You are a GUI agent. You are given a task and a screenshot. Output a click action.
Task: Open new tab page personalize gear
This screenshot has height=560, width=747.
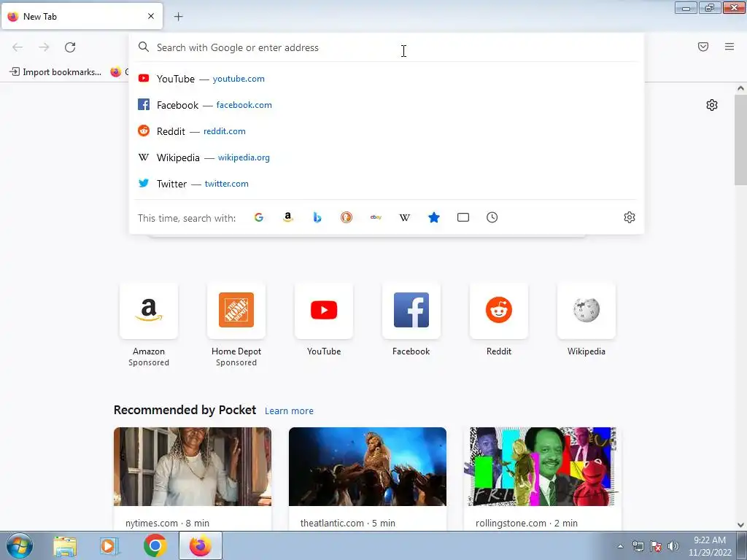tap(712, 105)
